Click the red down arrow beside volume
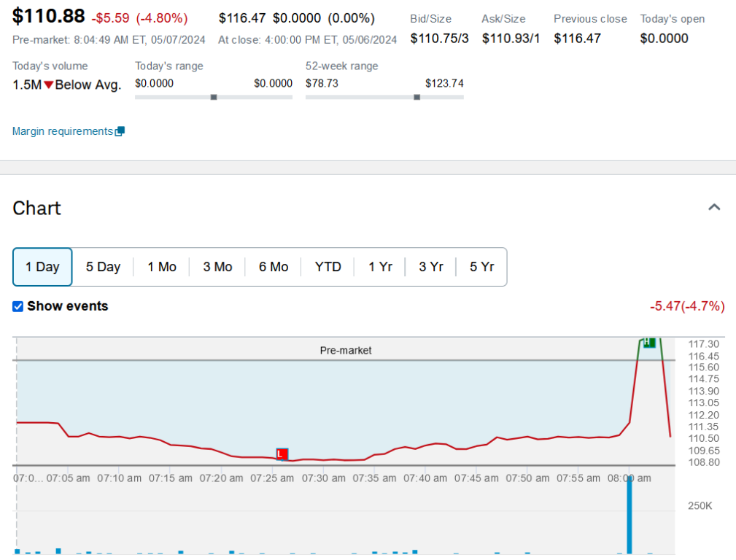736x560 pixels. click(48, 85)
